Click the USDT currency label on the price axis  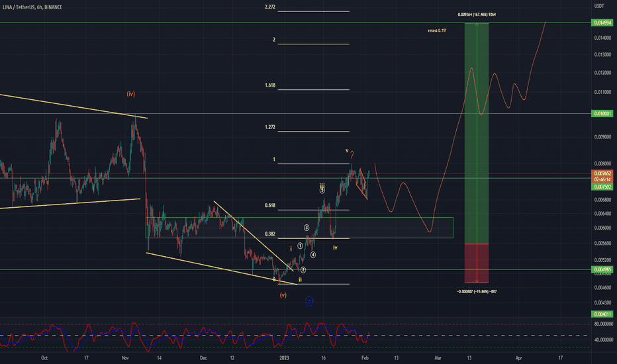pyautogui.click(x=599, y=6)
